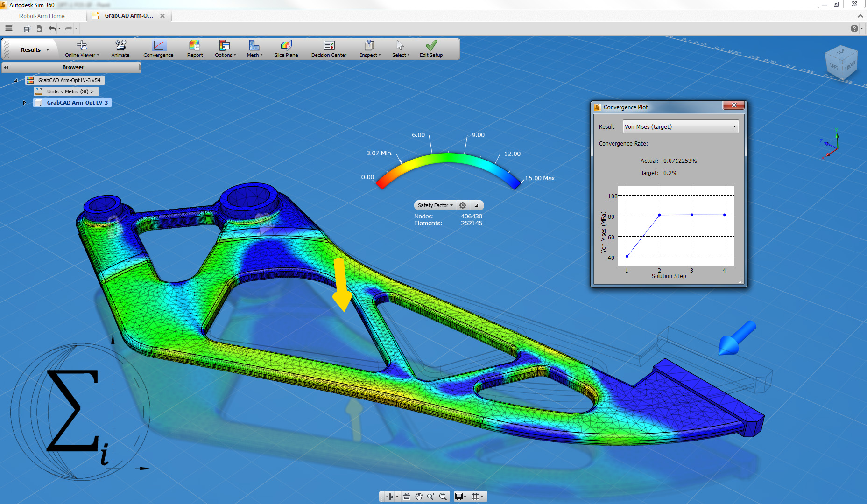This screenshot has height=504, width=867.
Task: Click the 3.07 Min. legend label
Action: tap(379, 153)
